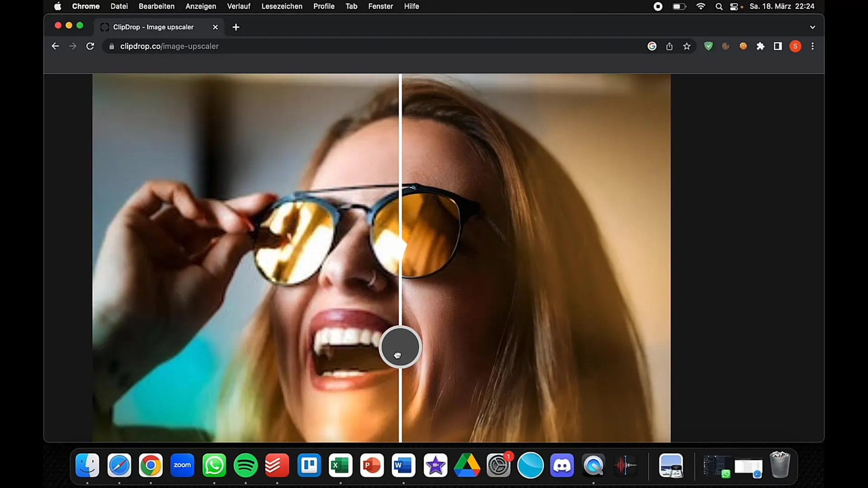Select the ClipDrop - Image upscaler tab
Viewport: 868px width, 488px height.
[x=159, y=27]
